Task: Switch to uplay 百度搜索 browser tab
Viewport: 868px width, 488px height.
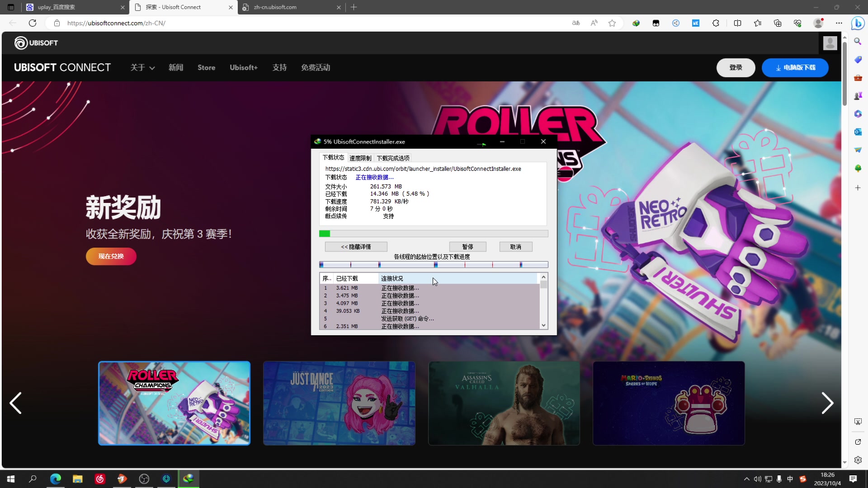Action: tap(75, 7)
